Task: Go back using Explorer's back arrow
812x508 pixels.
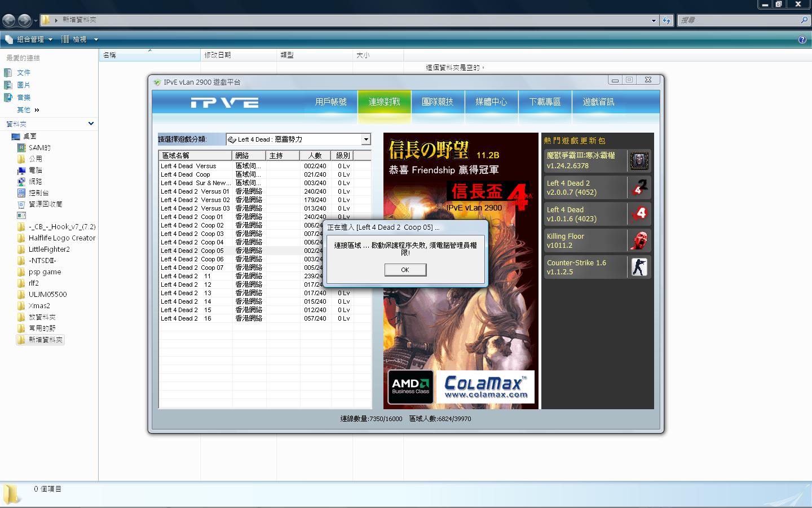Action: tap(9, 20)
